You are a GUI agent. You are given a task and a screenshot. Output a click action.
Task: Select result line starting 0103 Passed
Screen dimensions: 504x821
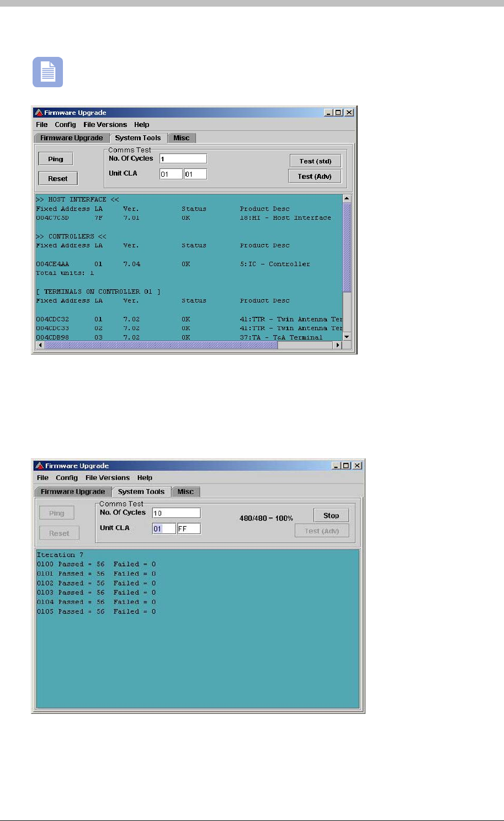[x=97, y=592]
